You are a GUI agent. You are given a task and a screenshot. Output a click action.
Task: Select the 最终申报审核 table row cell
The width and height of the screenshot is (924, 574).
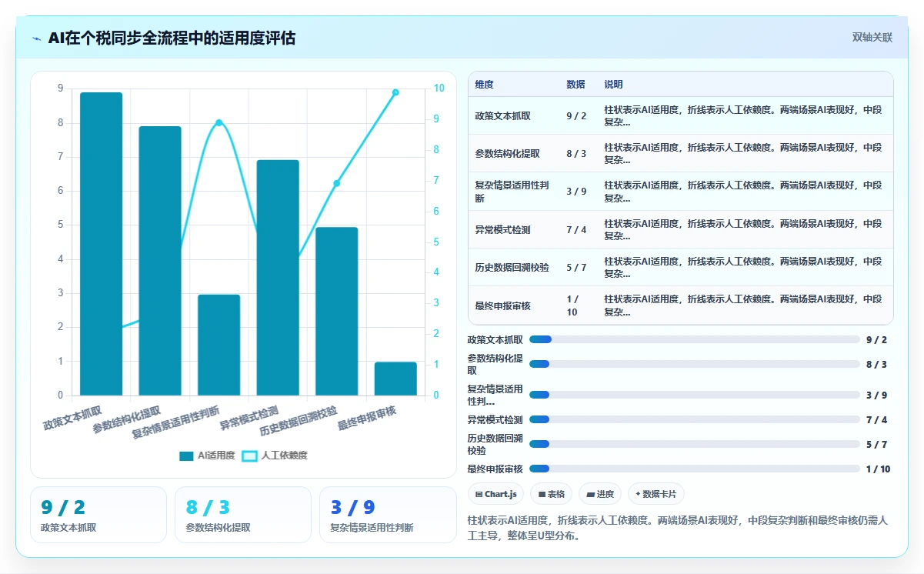click(513, 305)
